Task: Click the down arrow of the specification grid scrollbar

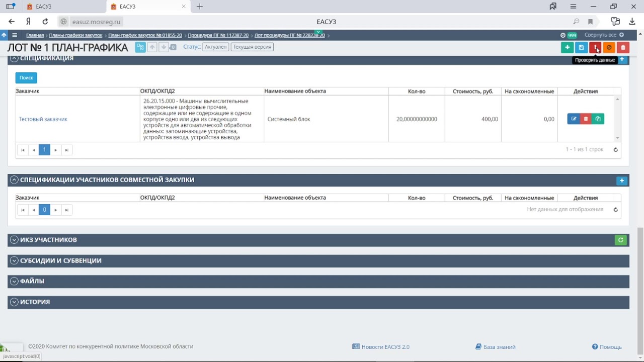Action: 618,138
